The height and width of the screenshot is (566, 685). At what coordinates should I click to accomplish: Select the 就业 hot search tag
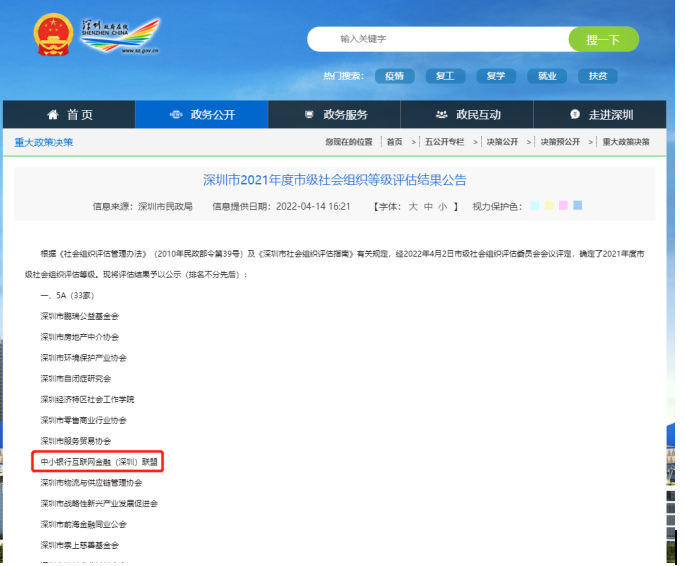(547, 76)
